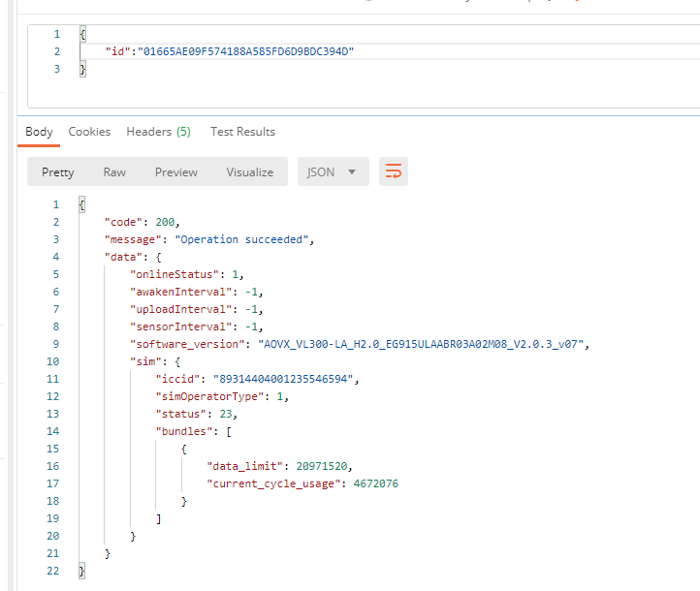Viewport: 700px width, 591px height.
Task: Open the Headers (5) tab
Action: [x=158, y=132]
